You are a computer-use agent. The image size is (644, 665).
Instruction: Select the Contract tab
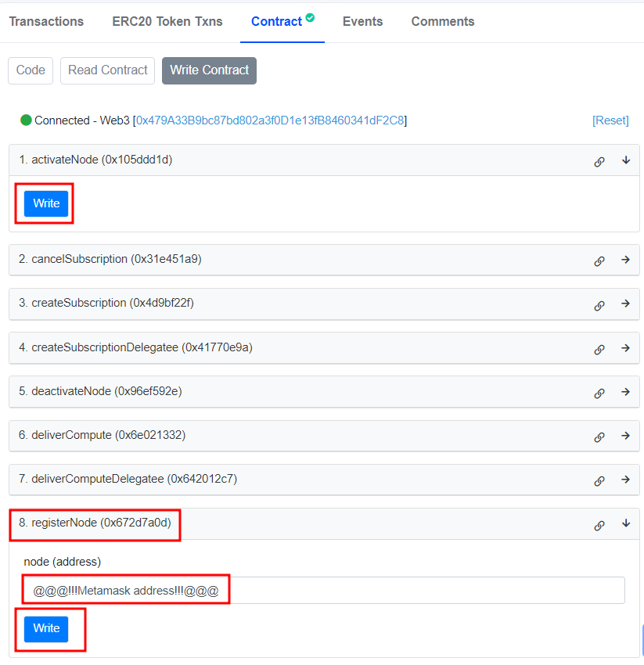point(276,21)
